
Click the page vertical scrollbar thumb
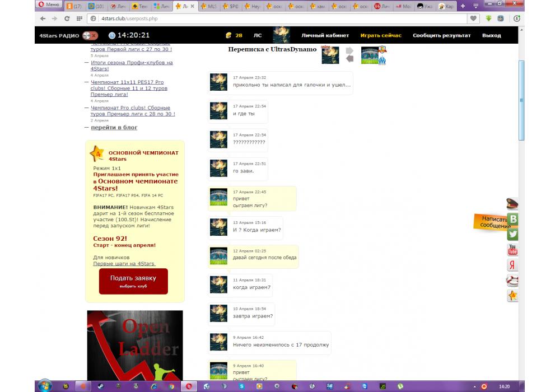pos(521,101)
